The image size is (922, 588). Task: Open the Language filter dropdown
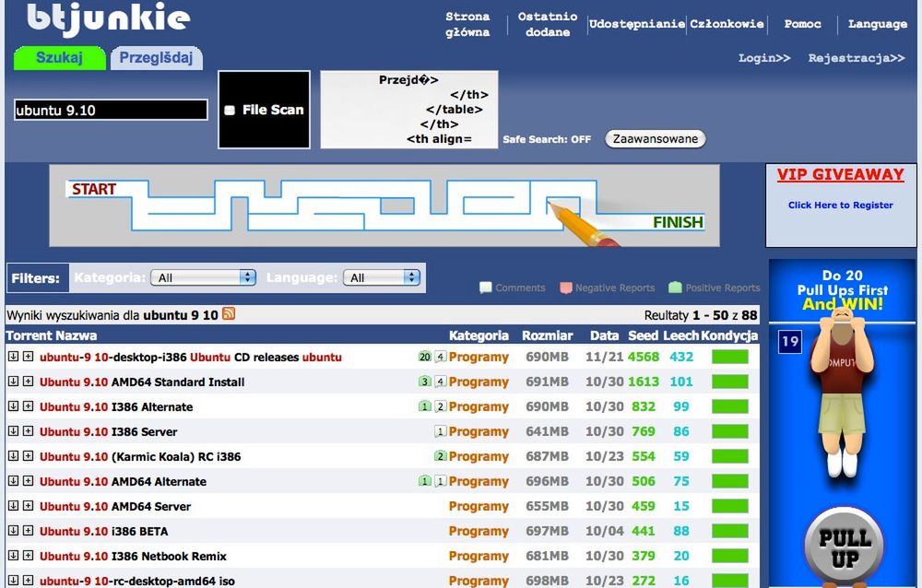[381, 277]
